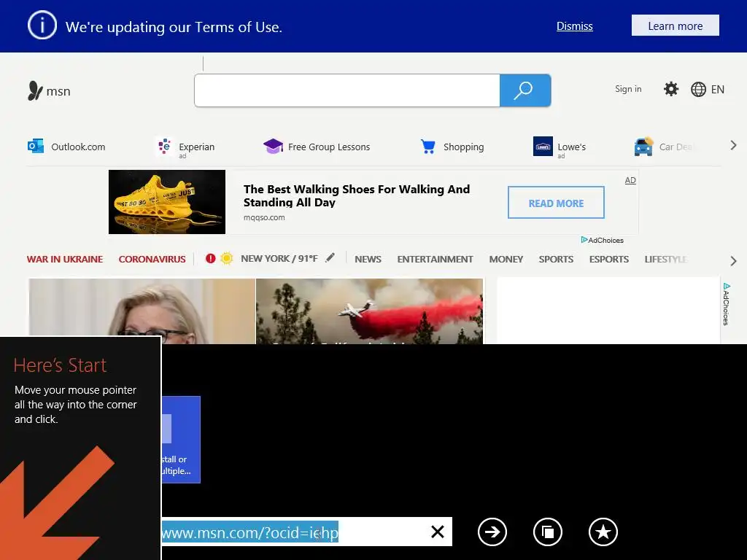Click the sun weather icon
Screen dimensions: 747x560
click(x=227, y=258)
